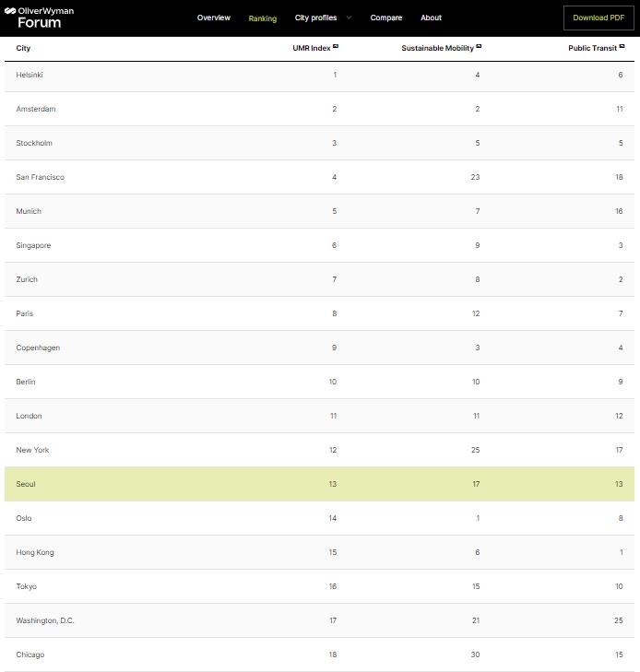Select the Helsinki row
Image resolution: width=640 pixels, height=672 pixels.
(319, 75)
